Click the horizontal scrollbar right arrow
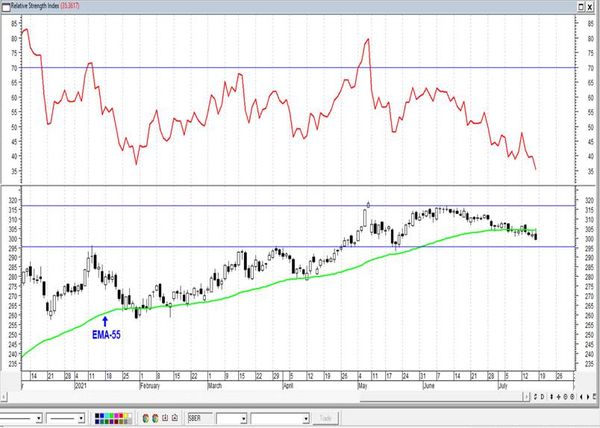600x428 pixels. (x=527, y=397)
